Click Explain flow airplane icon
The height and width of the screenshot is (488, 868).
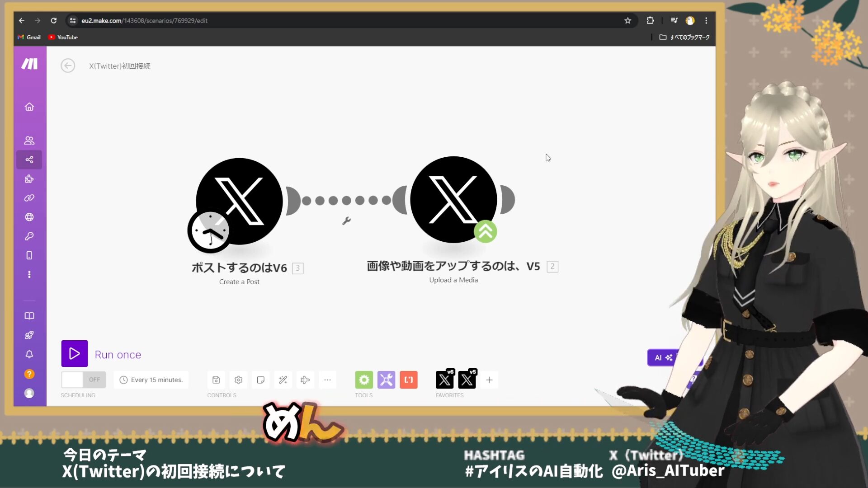click(x=305, y=380)
